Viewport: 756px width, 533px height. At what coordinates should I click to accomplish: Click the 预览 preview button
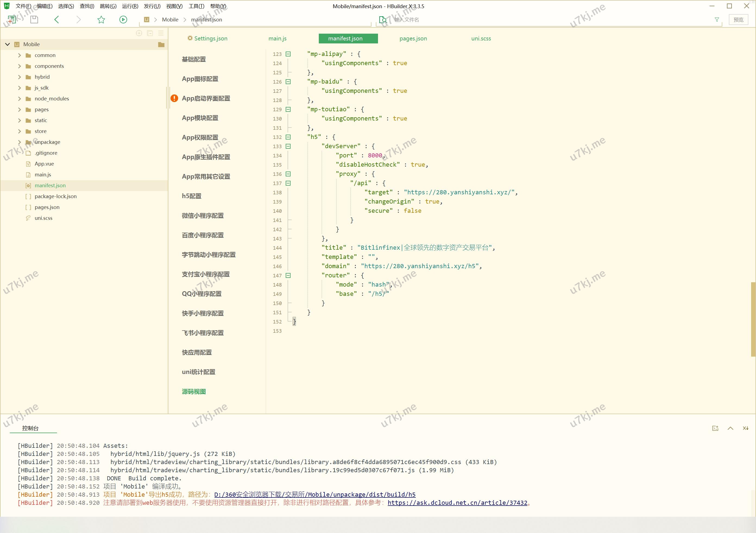pyautogui.click(x=738, y=20)
